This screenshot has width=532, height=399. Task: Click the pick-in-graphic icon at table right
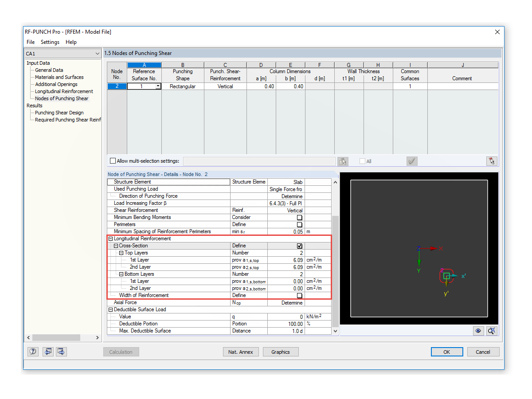coord(491,161)
